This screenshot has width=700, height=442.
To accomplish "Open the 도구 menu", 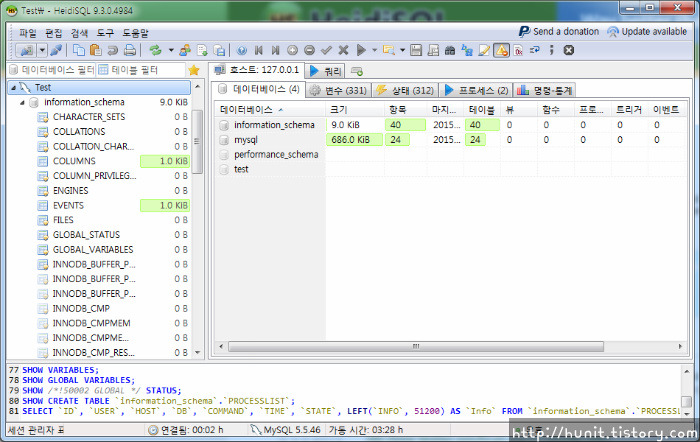I will [x=105, y=33].
